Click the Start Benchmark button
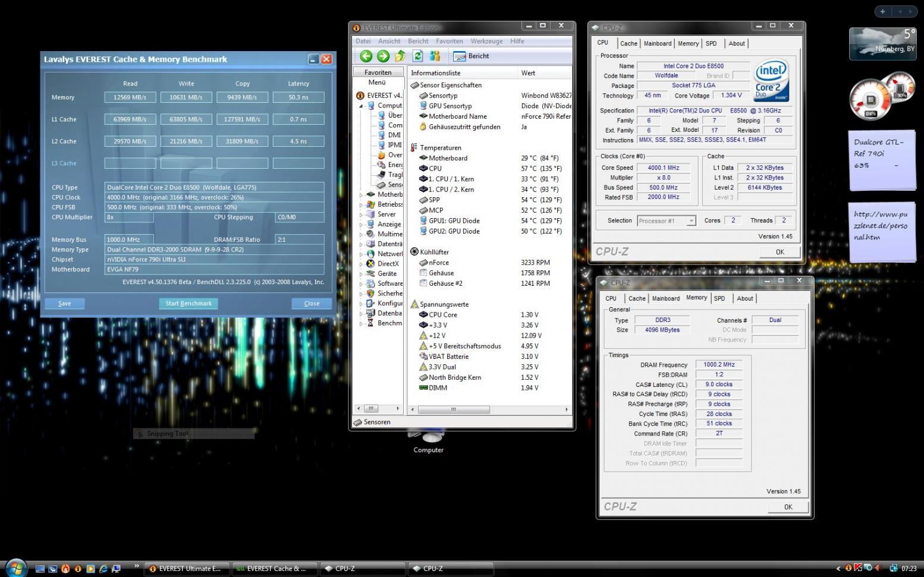 (x=188, y=303)
